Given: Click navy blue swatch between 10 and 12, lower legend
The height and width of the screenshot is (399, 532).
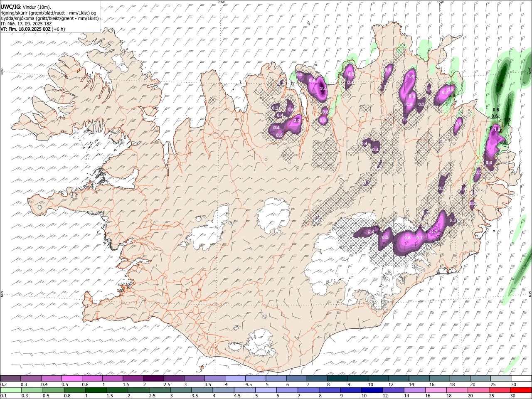Looking at the screenshot, I should pos(371,390).
